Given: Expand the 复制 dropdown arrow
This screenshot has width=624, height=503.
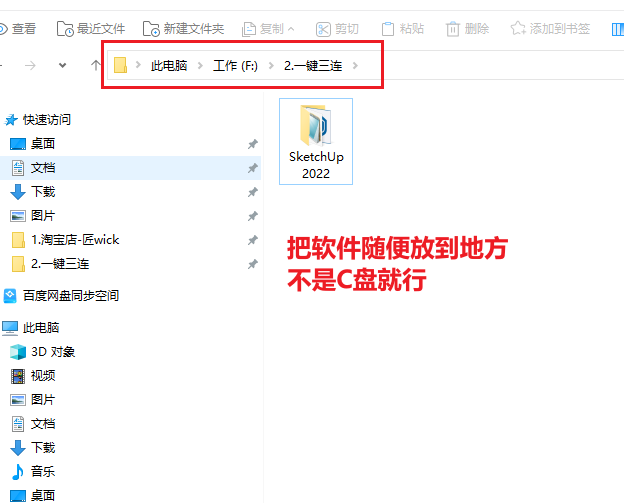Looking at the screenshot, I should point(291,29).
